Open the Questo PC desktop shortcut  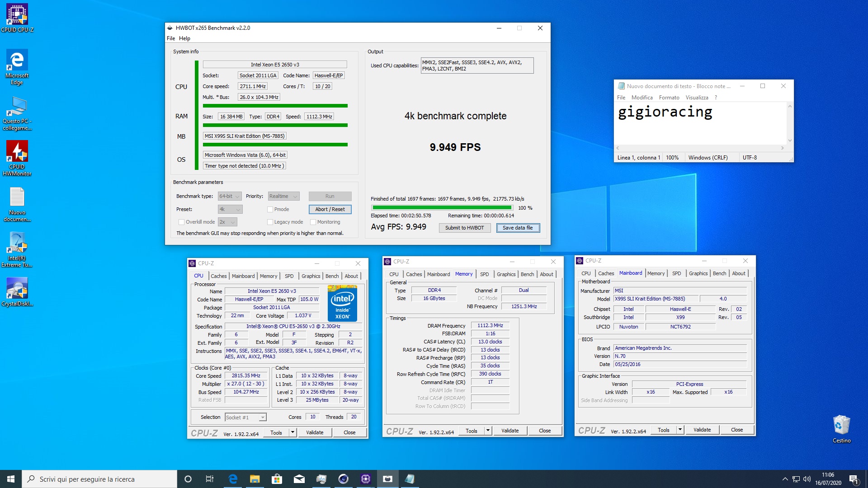click(x=17, y=113)
